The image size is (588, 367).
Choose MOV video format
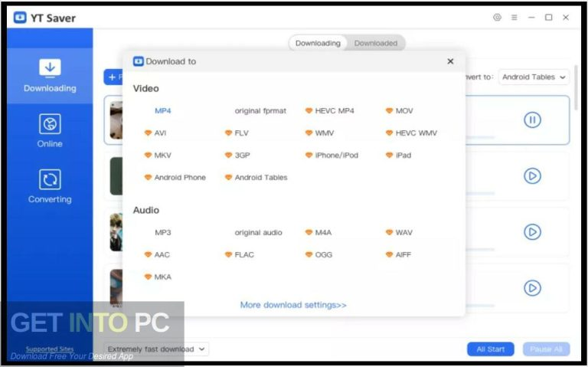pyautogui.click(x=400, y=110)
